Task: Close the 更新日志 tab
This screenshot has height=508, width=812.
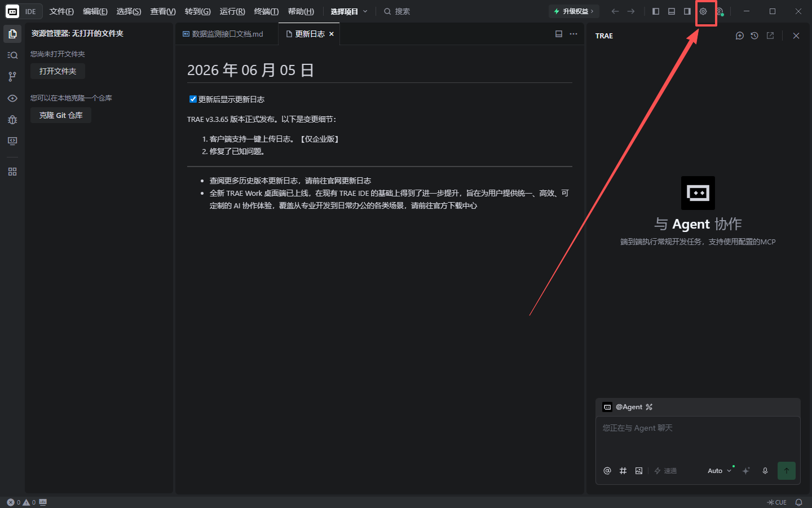Action: click(x=332, y=34)
